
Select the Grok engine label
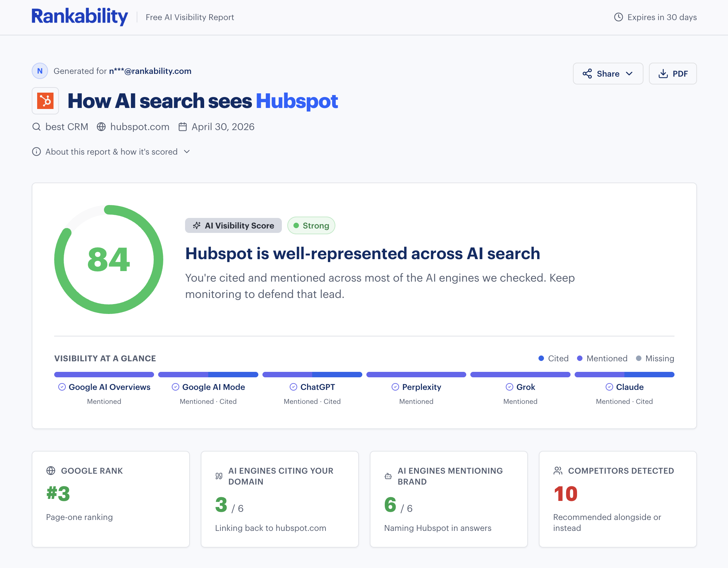pos(526,387)
